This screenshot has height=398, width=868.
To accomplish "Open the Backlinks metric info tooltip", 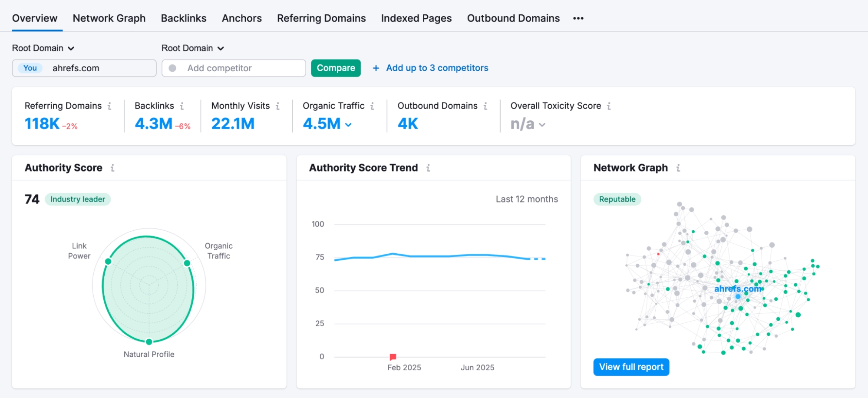I will coord(183,106).
